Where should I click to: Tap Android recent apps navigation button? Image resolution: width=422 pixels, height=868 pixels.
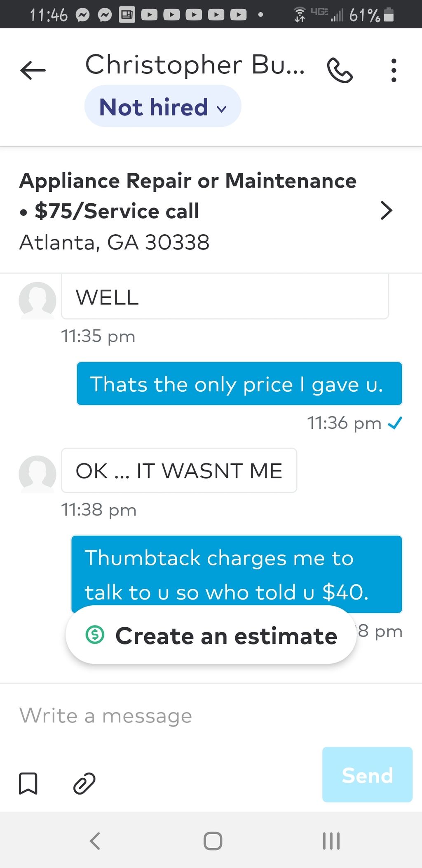[x=331, y=841]
